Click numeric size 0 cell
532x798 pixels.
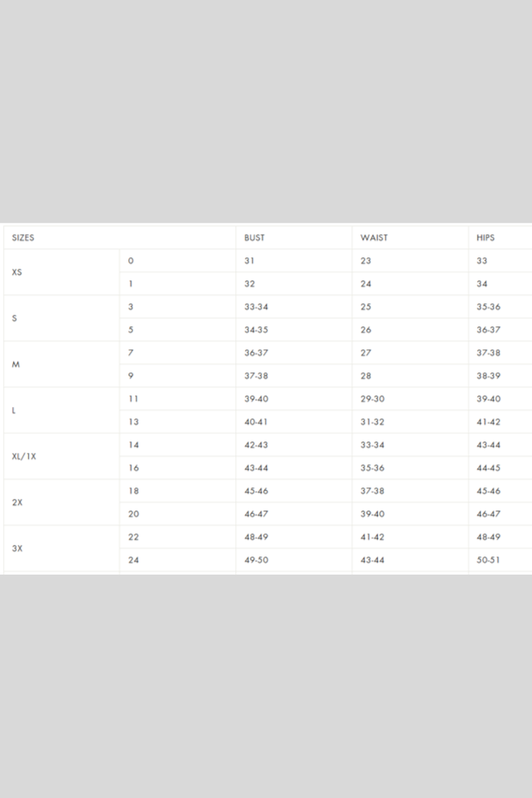130,261
